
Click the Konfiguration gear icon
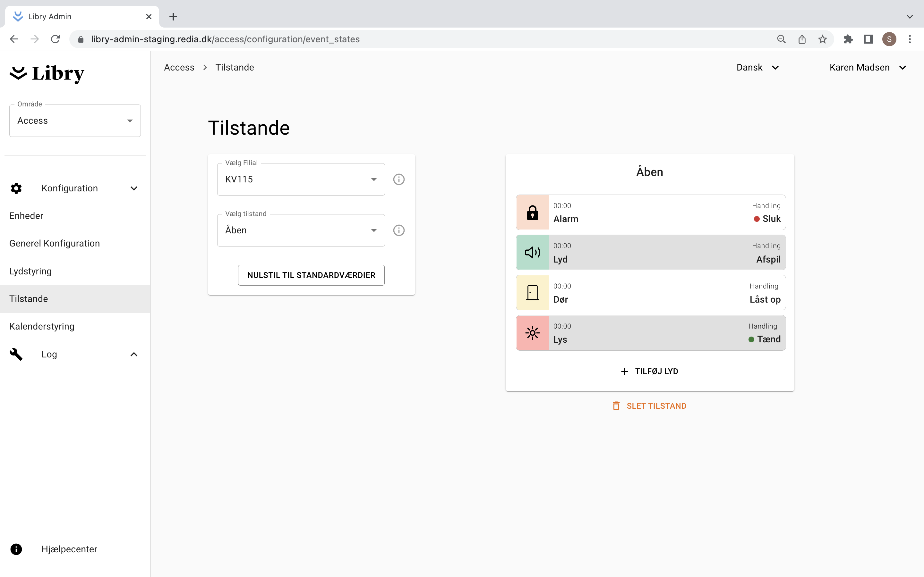point(16,188)
